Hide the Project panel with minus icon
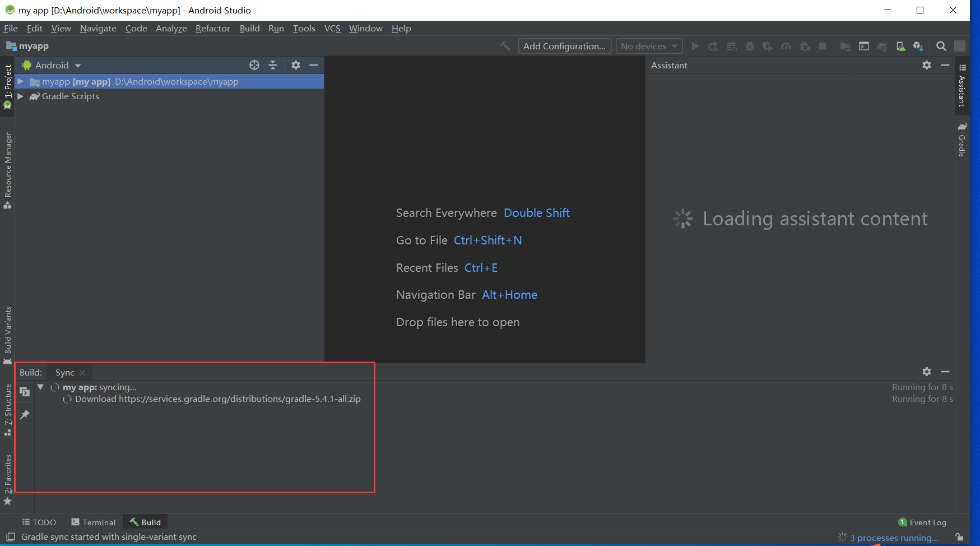The height and width of the screenshot is (546, 980). pyautogui.click(x=314, y=65)
